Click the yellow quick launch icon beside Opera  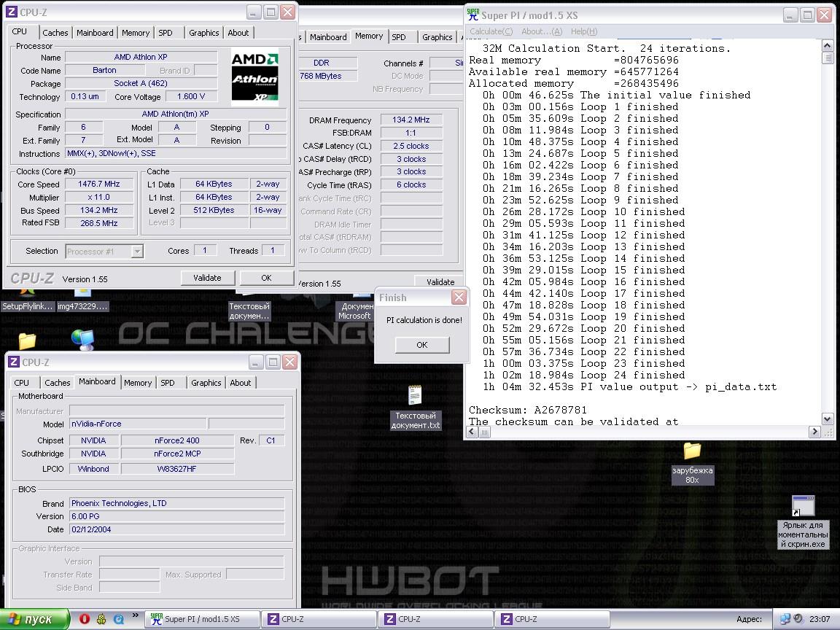point(101,619)
